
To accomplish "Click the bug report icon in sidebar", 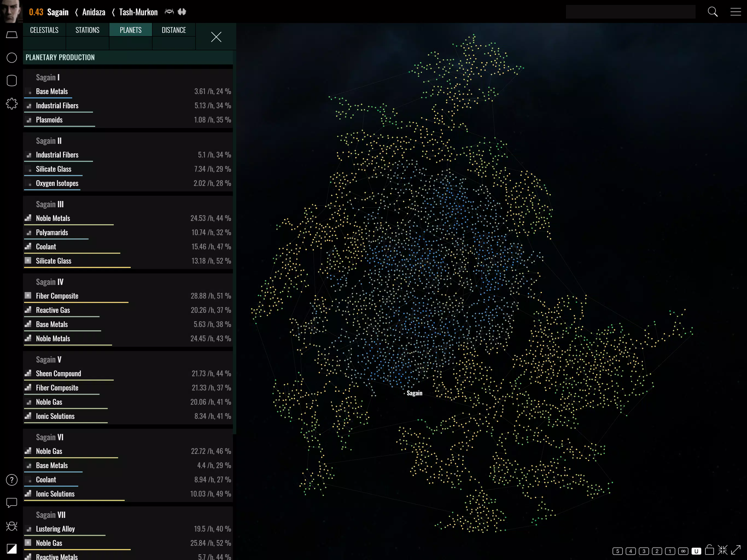I will point(12,526).
